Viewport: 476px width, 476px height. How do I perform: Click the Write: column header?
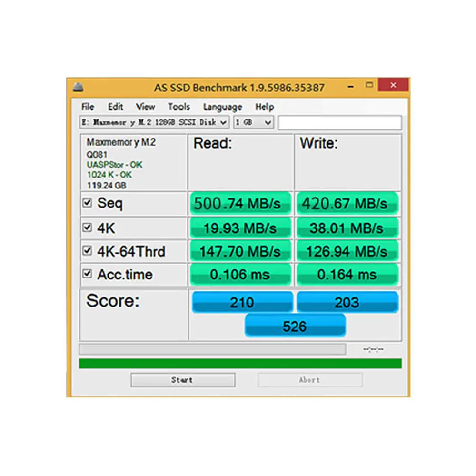(319, 143)
